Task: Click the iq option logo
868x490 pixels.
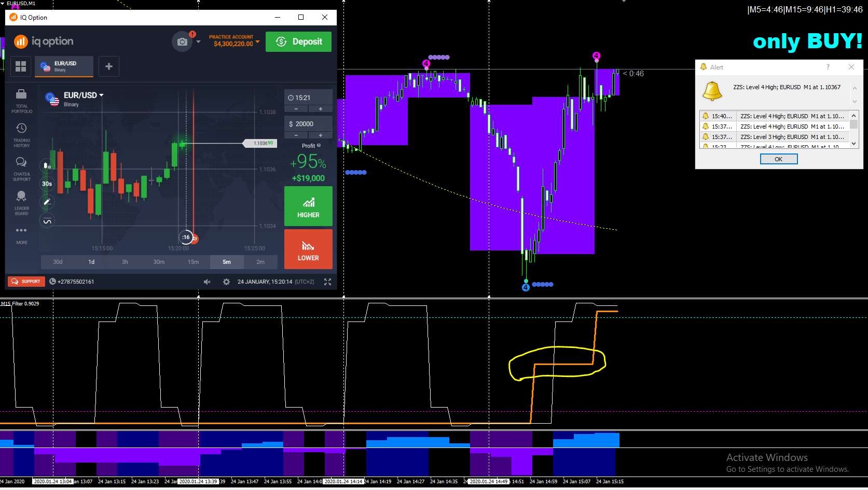Action: click(44, 41)
